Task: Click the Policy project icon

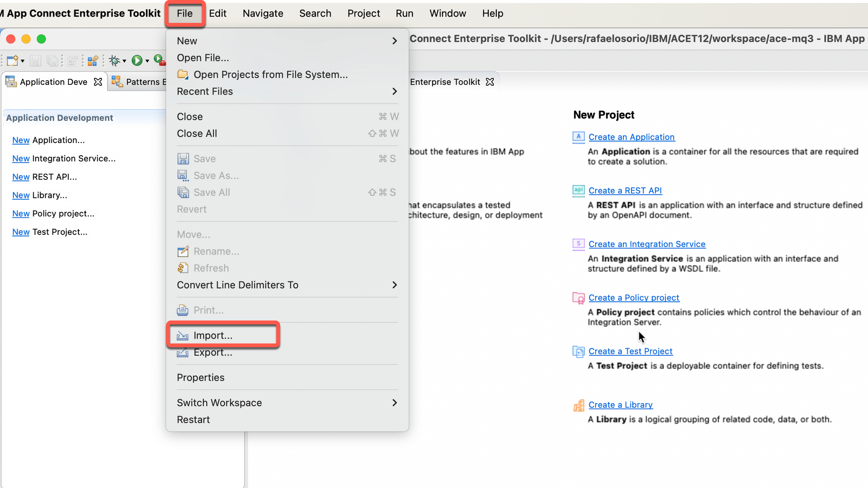Action: pyautogui.click(x=578, y=298)
